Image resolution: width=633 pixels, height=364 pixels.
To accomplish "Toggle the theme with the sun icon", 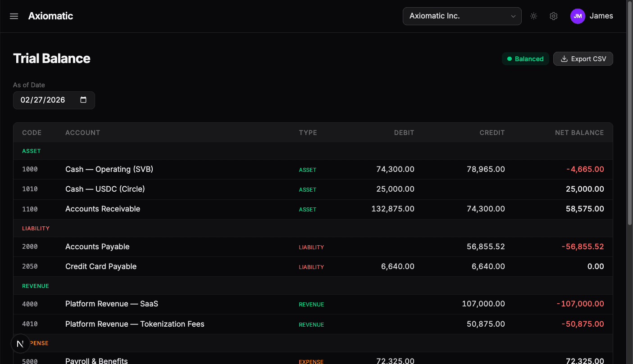I will coord(533,16).
